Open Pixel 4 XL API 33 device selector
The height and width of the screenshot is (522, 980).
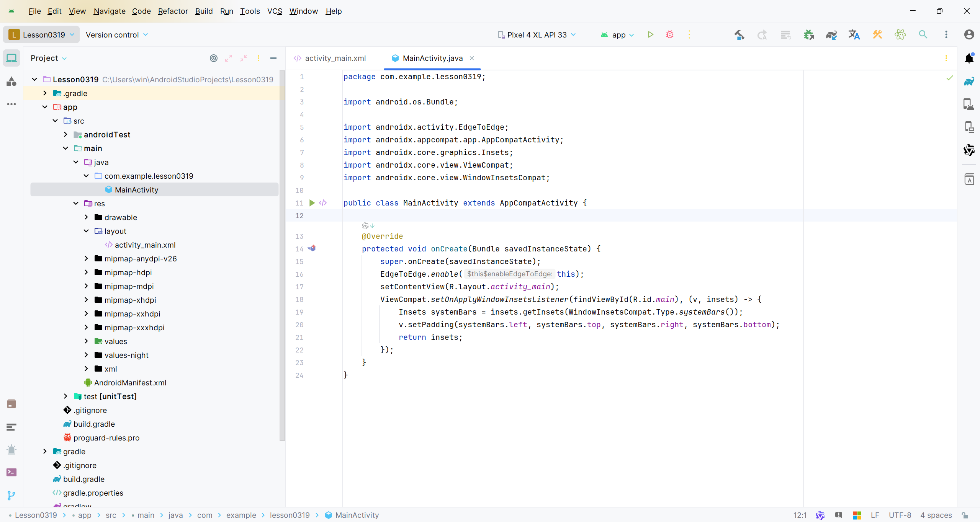point(537,35)
